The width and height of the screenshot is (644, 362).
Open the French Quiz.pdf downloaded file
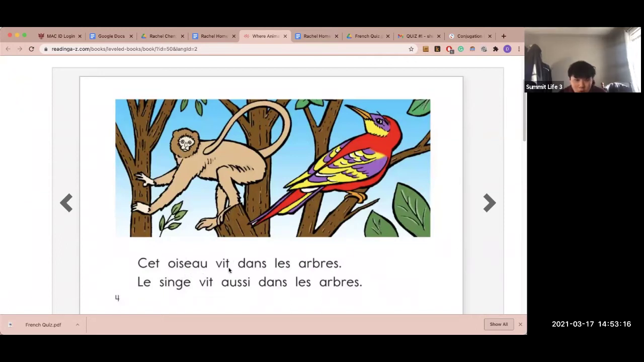coord(43,325)
